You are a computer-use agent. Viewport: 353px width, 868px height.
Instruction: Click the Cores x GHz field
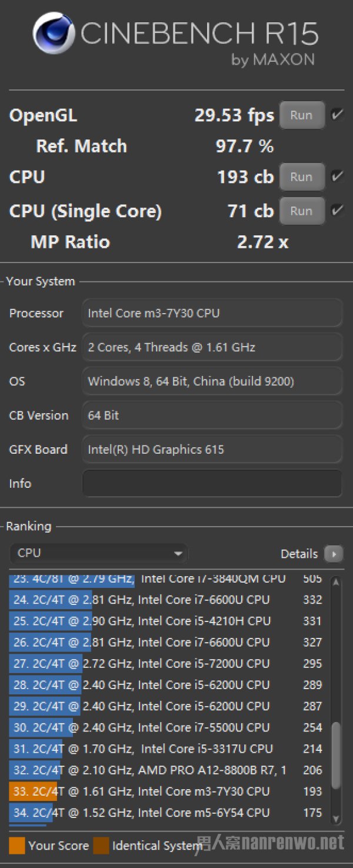(x=212, y=347)
